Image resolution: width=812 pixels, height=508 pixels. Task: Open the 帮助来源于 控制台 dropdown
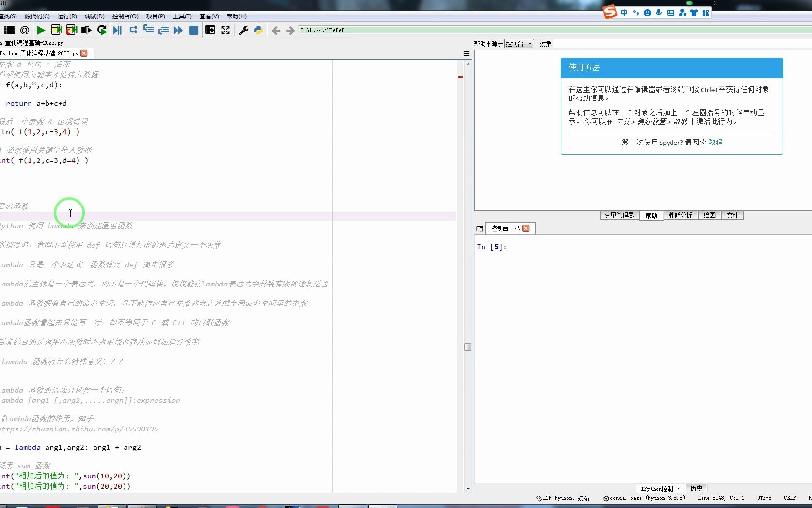pos(519,44)
